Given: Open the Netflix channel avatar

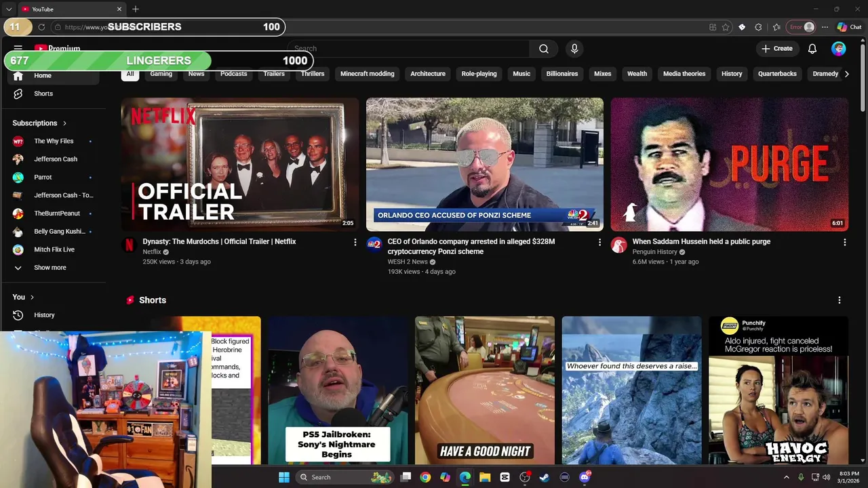Looking at the screenshot, I should point(129,245).
